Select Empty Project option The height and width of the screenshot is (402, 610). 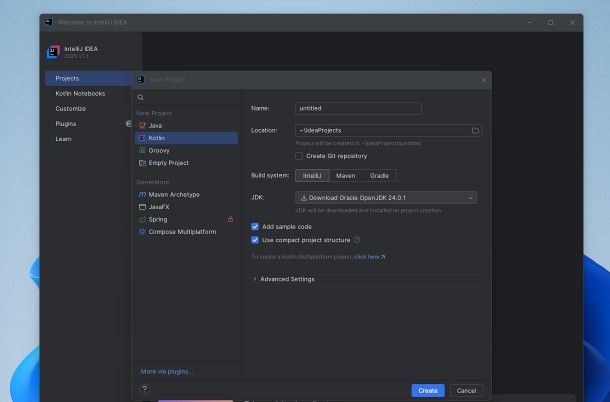pyautogui.click(x=168, y=162)
